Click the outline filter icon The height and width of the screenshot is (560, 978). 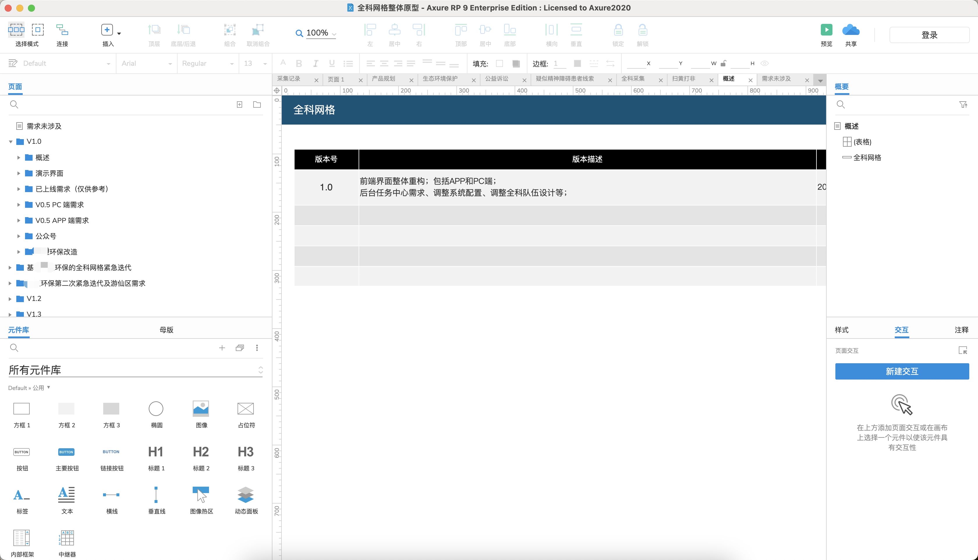(x=963, y=104)
